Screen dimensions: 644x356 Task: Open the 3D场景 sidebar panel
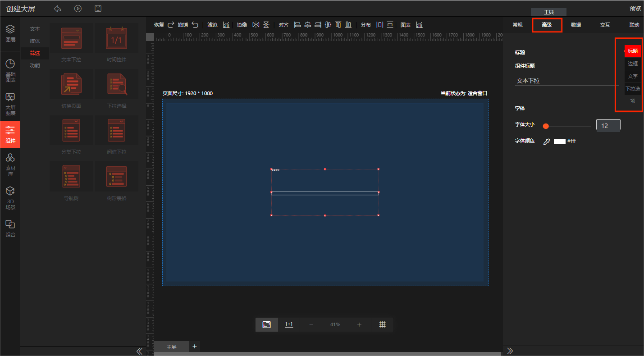click(x=10, y=198)
